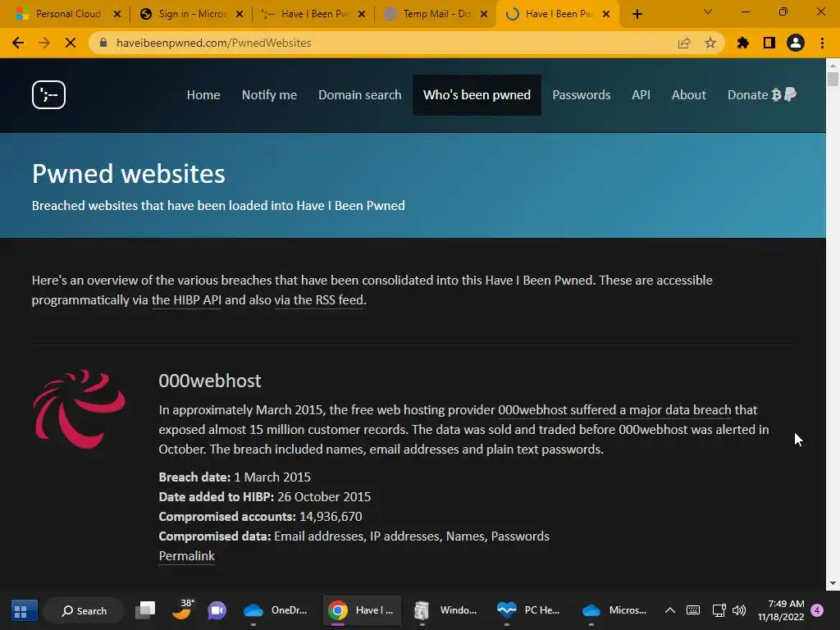Click the compromised accounts value 14,936,670
The height and width of the screenshot is (630, 840).
point(331,517)
